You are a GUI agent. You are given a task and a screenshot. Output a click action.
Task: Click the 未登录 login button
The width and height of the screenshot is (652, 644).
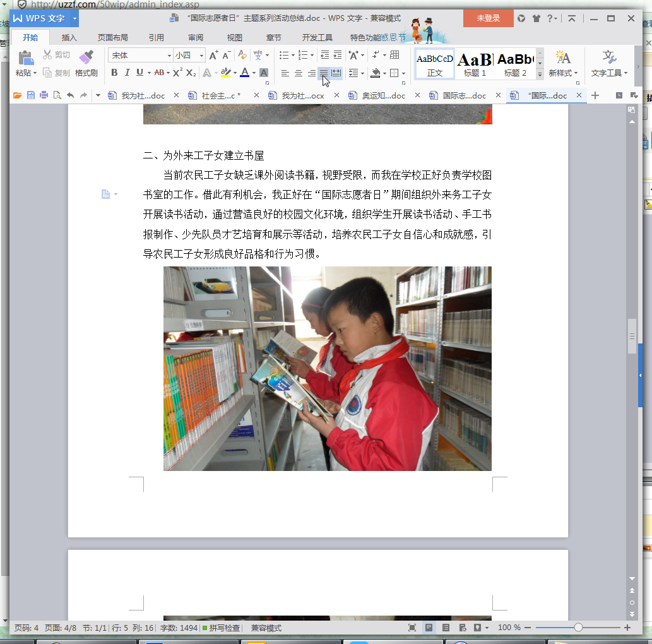[x=488, y=18]
